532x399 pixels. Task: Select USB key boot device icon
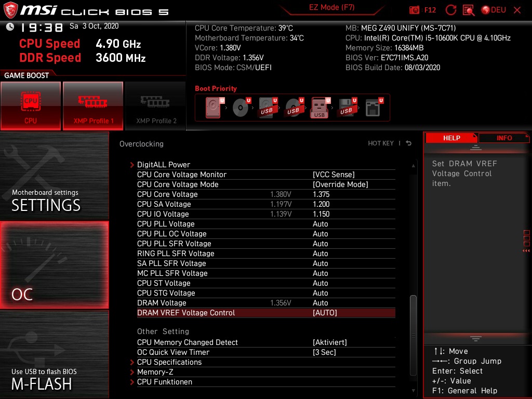coord(320,108)
